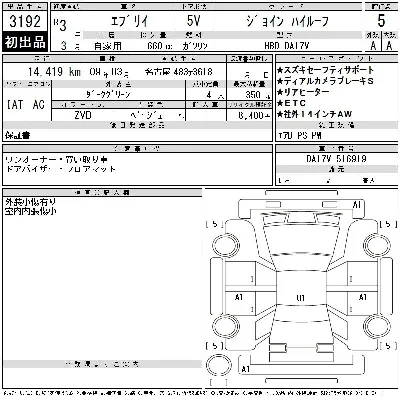Click the grade ジョイン ハイルーフ
The image size is (400, 400).
(x=287, y=22)
